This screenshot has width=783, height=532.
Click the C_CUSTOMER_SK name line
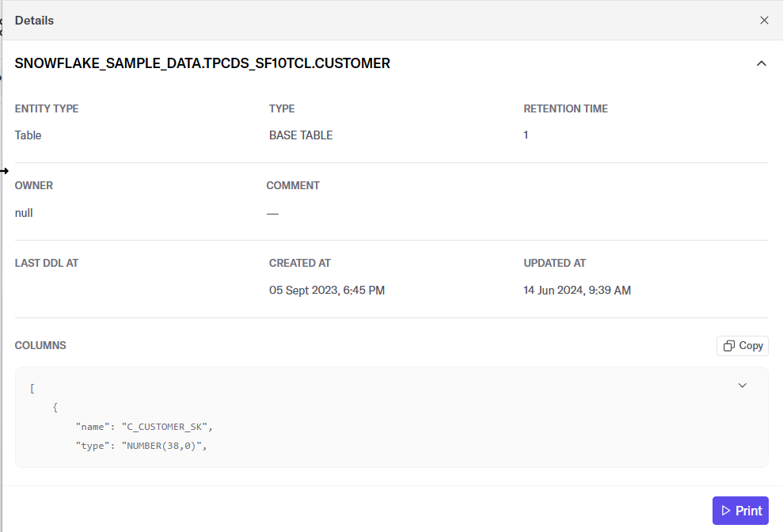(x=144, y=427)
